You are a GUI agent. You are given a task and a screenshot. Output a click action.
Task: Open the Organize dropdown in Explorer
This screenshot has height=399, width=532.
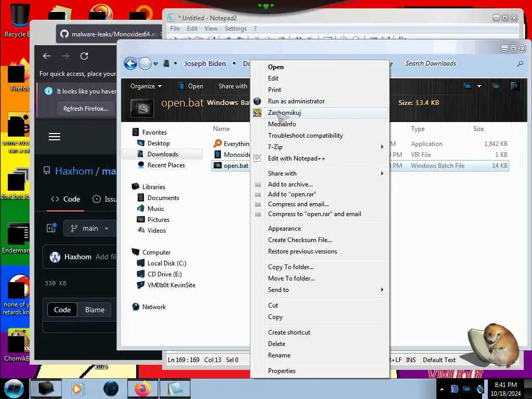coord(146,86)
